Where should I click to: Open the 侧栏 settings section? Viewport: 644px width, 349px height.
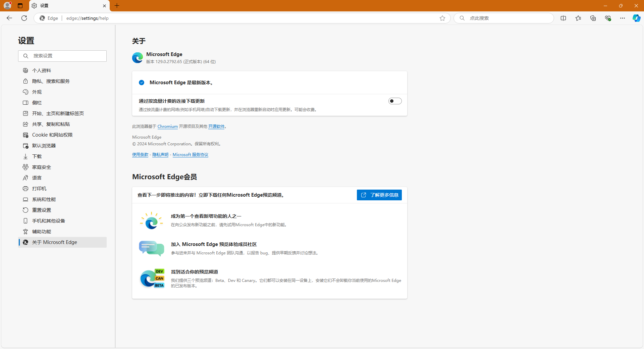click(62, 103)
